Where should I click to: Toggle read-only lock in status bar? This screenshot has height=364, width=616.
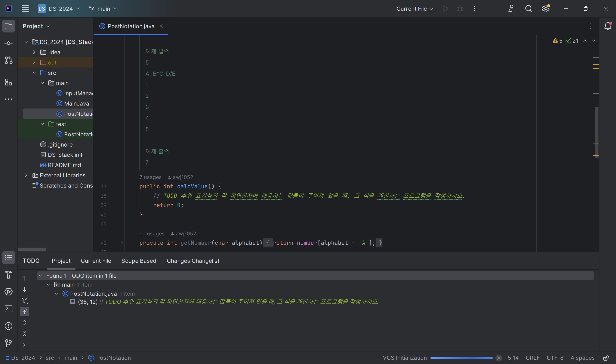point(606,358)
